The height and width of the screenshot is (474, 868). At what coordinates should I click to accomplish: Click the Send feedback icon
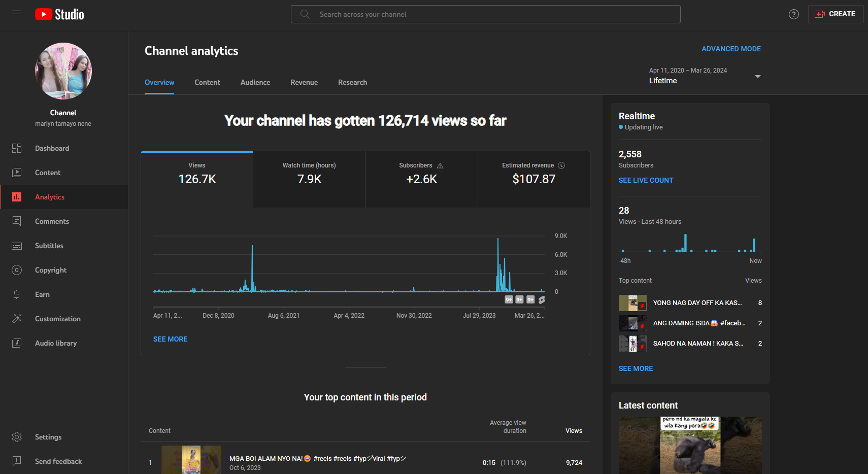click(x=17, y=461)
